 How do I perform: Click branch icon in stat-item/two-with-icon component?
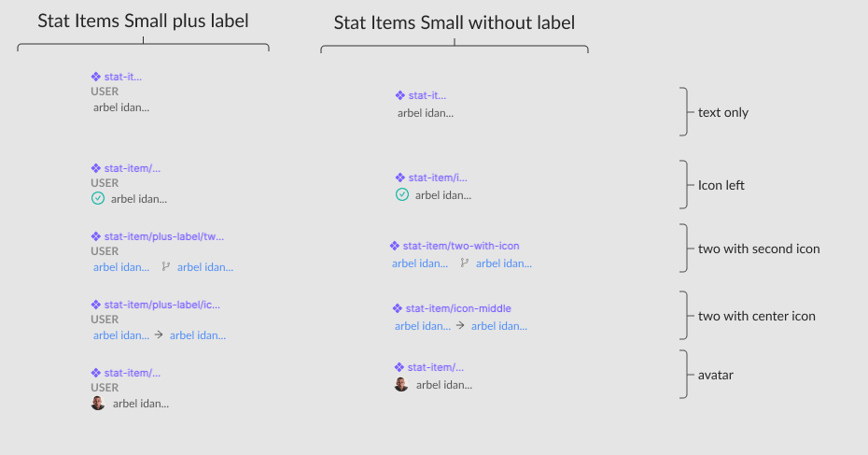[x=464, y=263]
